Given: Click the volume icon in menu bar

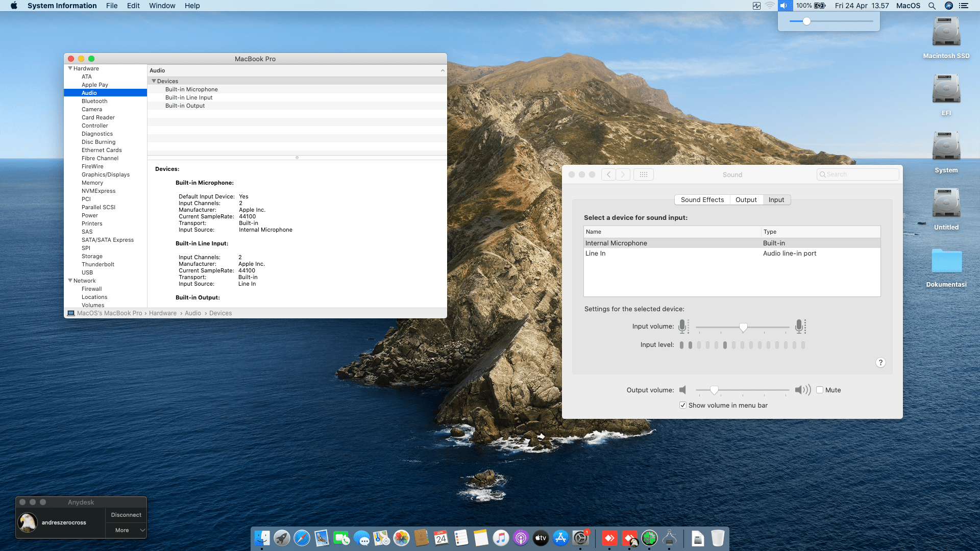Looking at the screenshot, I should pyautogui.click(x=785, y=6).
